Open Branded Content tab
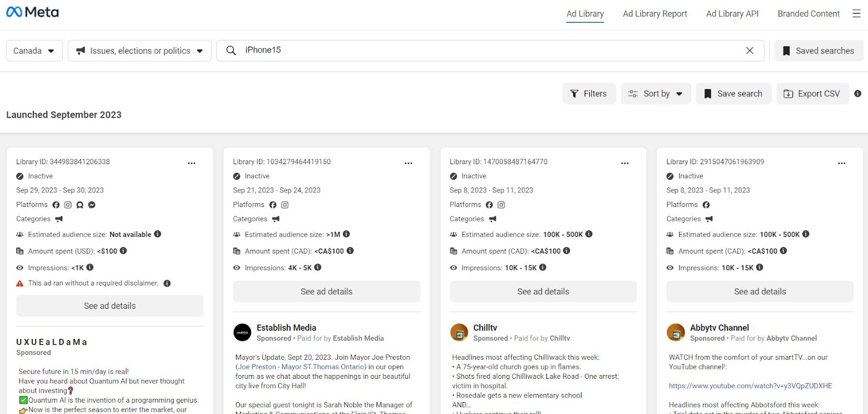868x414 pixels. pos(808,14)
